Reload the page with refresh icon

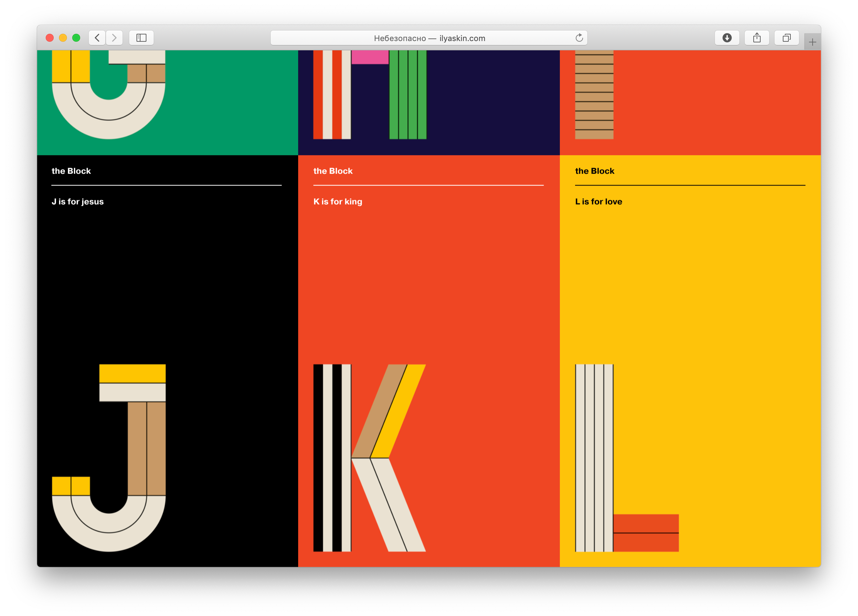579,38
